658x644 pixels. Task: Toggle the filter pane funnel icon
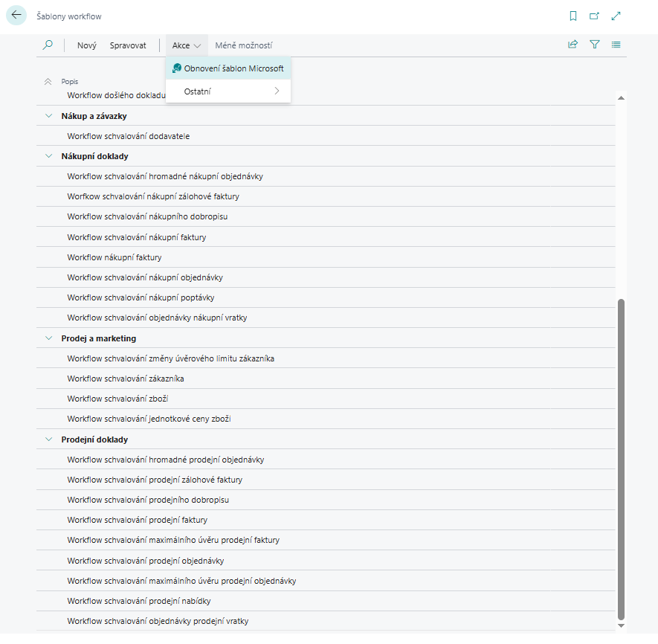595,45
